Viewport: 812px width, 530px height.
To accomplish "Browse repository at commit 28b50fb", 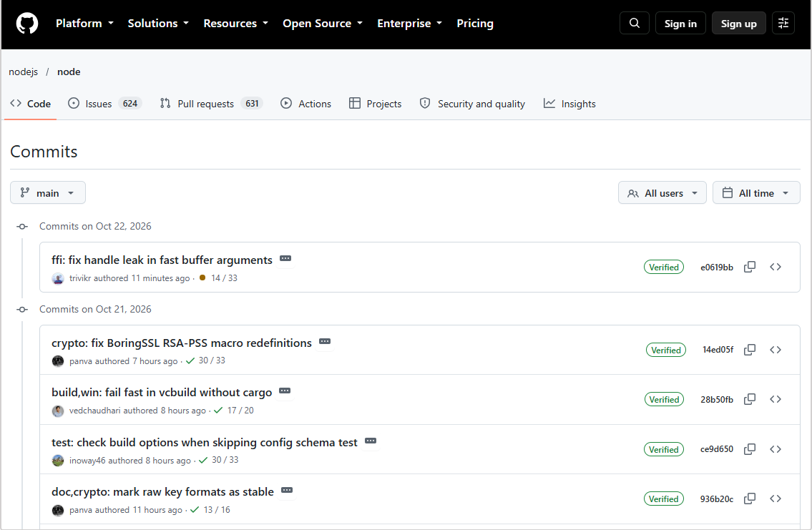I will point(776,400).
